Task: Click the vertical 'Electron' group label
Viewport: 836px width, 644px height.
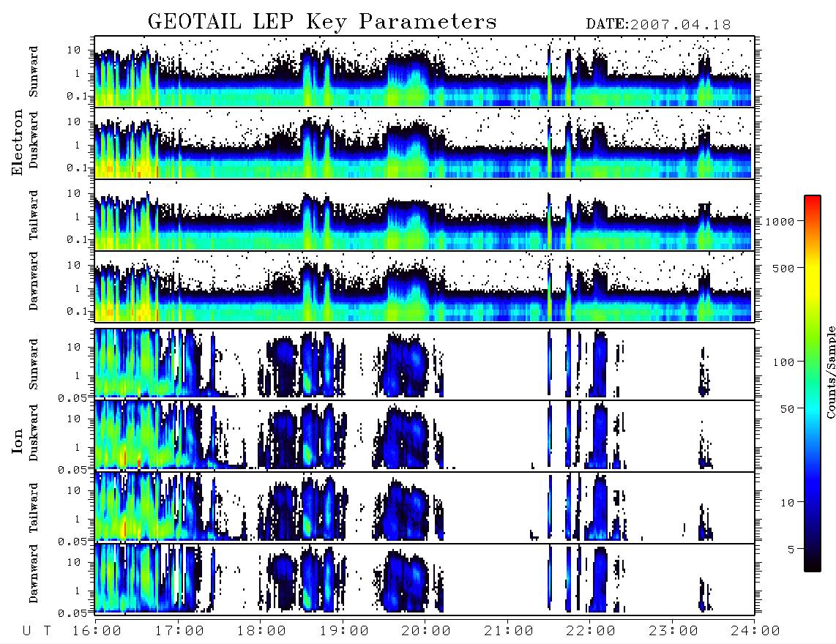Action: pos(17,142)
